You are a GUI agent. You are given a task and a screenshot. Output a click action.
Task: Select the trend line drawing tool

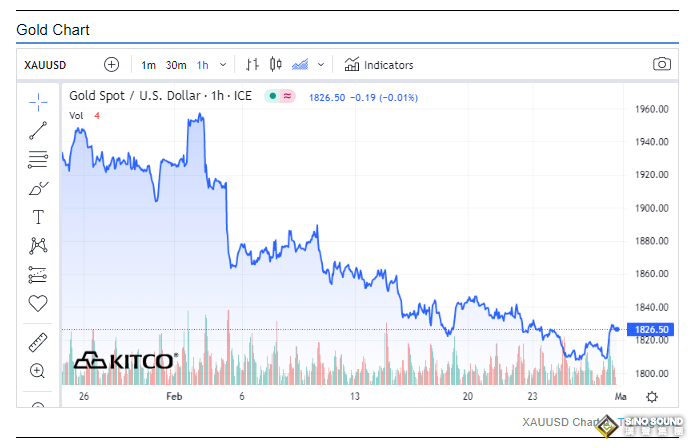pos(38,130)
